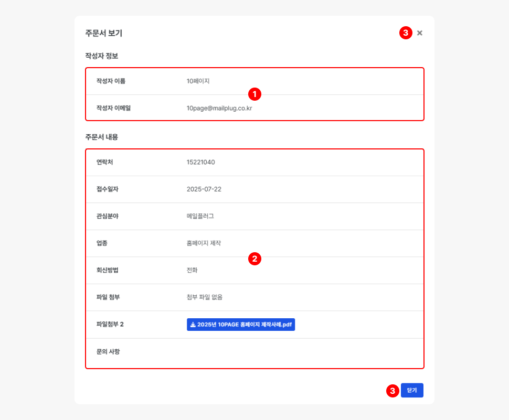Click the 문의 사항 row label

[x=108, y=351]
